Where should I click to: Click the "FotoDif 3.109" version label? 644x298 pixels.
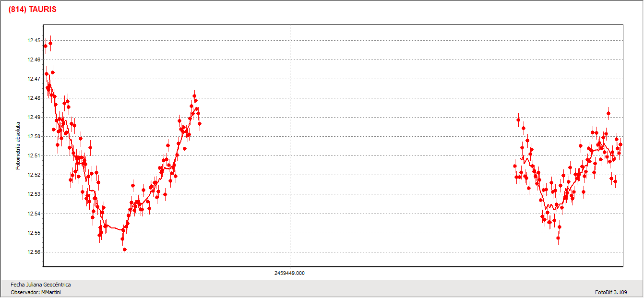click(x=611, y=292)
